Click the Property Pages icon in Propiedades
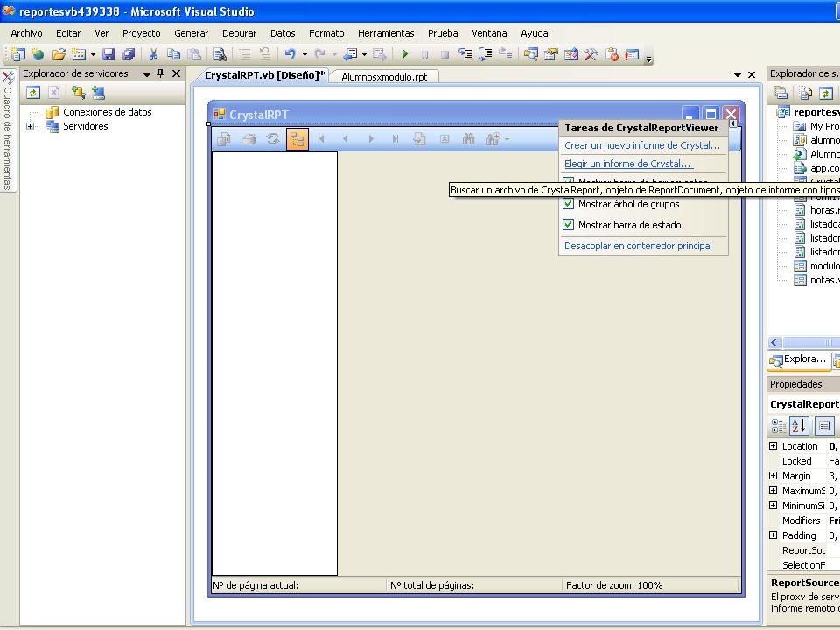The image size is (840, 630). 824,426
